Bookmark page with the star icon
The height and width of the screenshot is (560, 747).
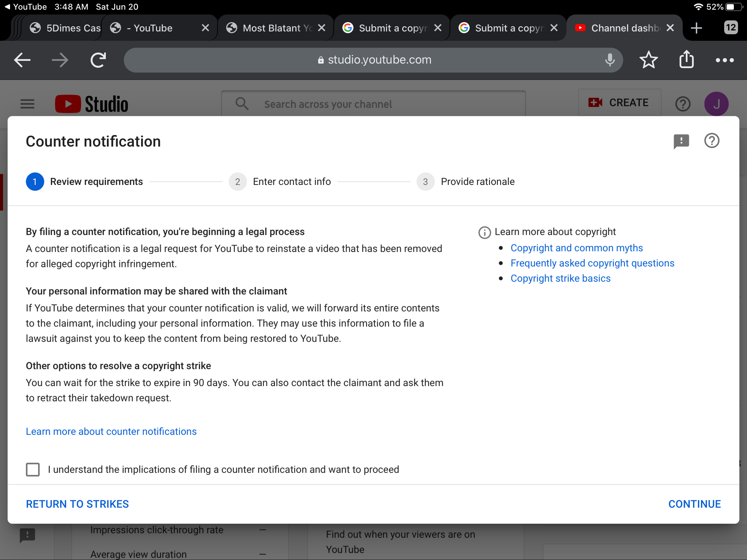pos(649,60)
